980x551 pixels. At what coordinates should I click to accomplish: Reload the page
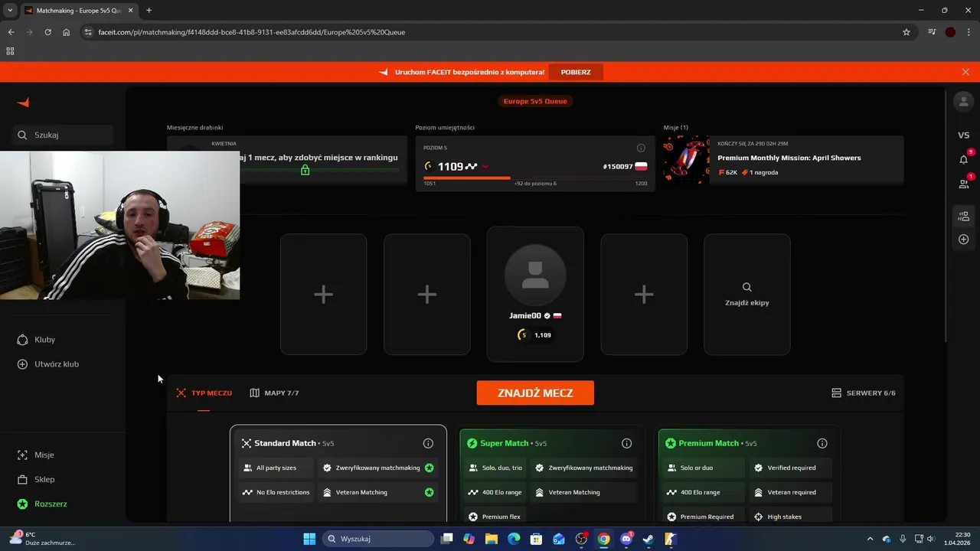[x=47, y=32]
